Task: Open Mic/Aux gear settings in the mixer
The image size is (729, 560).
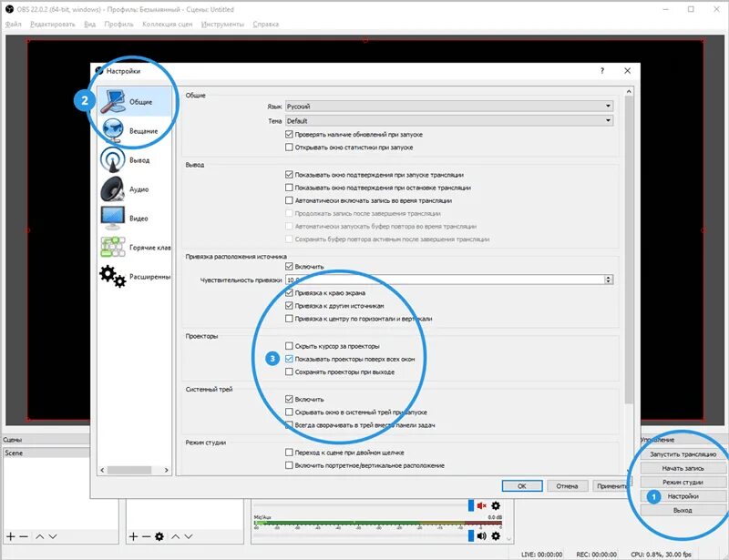Action: pyautogui.click(x=496, y=535)
